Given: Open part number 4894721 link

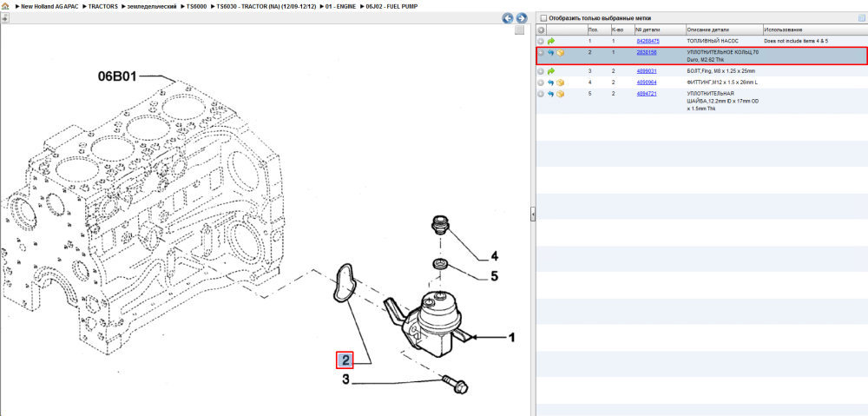Looking at the screenshot, I should [x=647, y=94].
